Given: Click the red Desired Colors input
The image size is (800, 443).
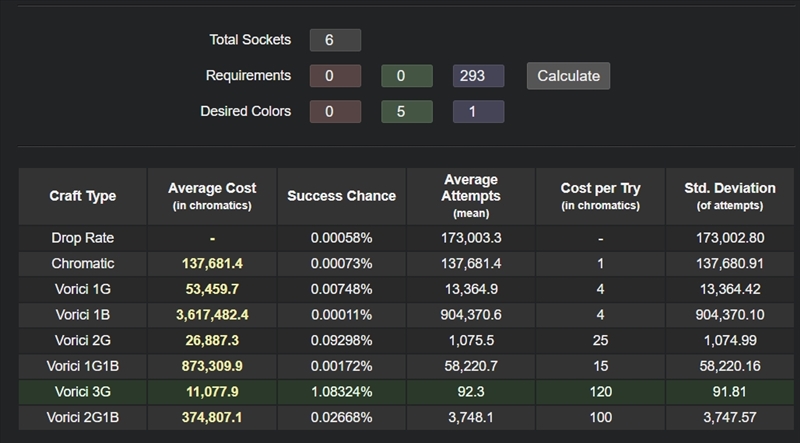Looking at the screenshot, I should coord(335,112).
